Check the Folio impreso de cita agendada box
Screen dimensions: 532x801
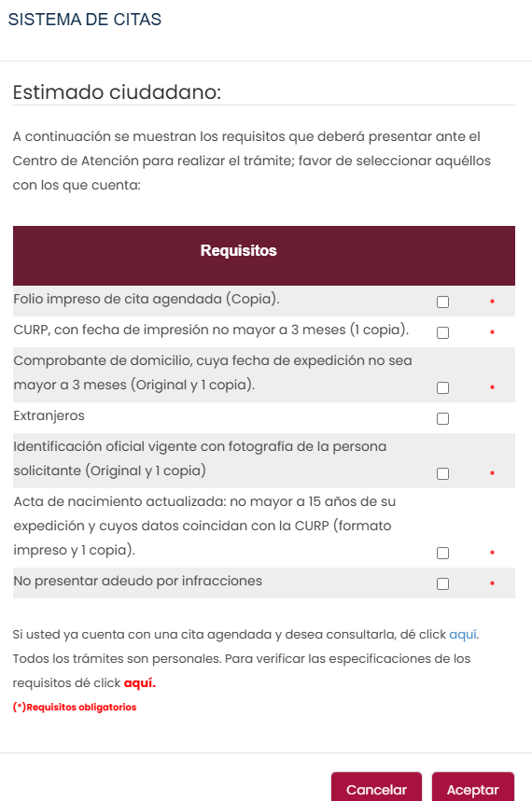click(x=442, y=302)
